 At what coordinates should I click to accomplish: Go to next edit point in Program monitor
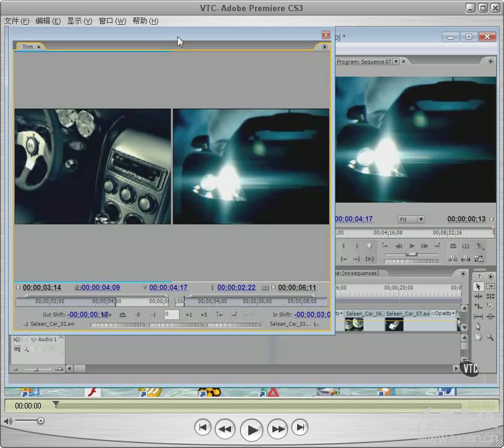[437, 246]
